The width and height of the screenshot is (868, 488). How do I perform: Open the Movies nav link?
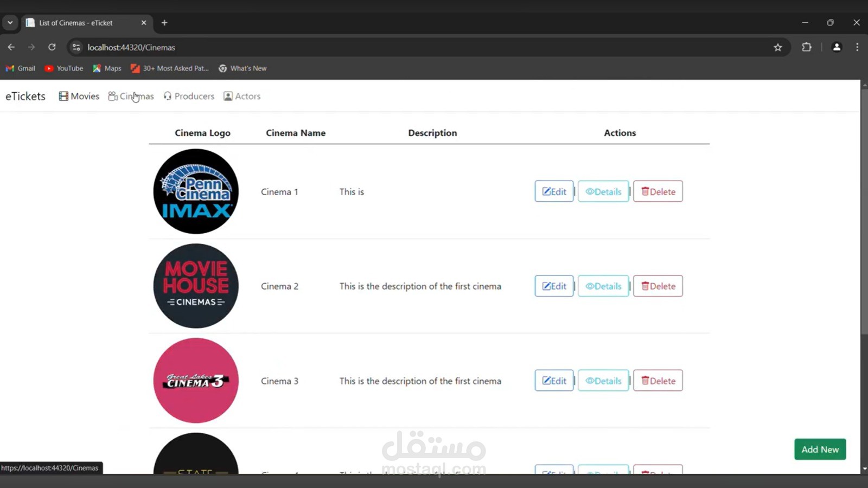coord(79,96)
